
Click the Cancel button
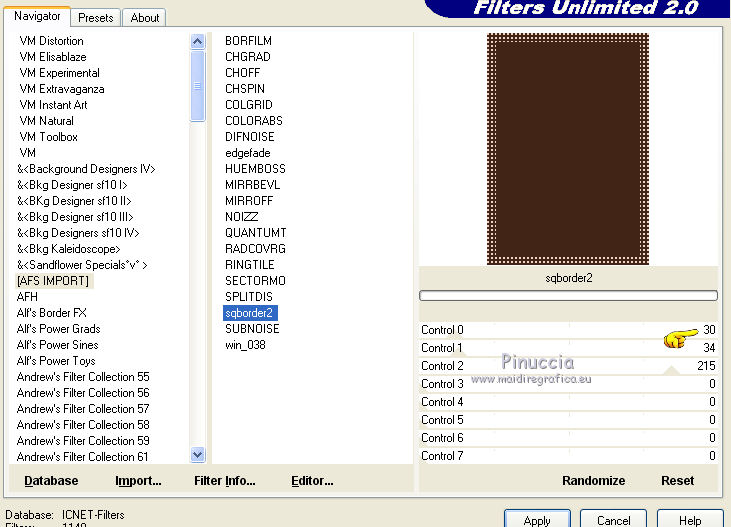pos(613,520)
